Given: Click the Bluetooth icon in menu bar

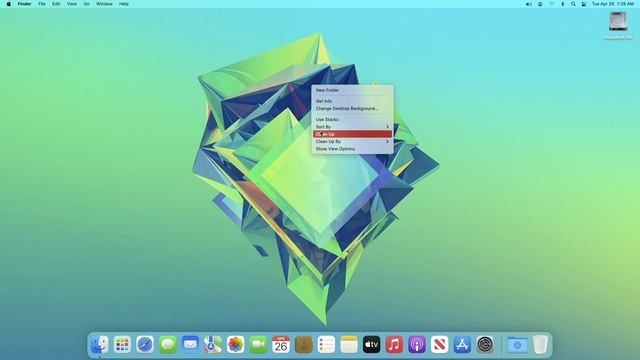Looking at the screenshot, I should 562,4.
